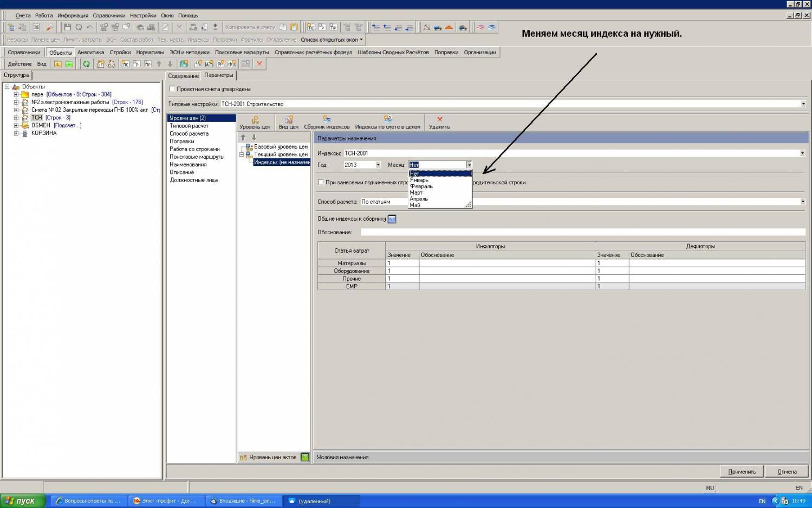Click the search key icon in main toolbar
This screenshot has width=812, height=508.
[x=49, y=27]
